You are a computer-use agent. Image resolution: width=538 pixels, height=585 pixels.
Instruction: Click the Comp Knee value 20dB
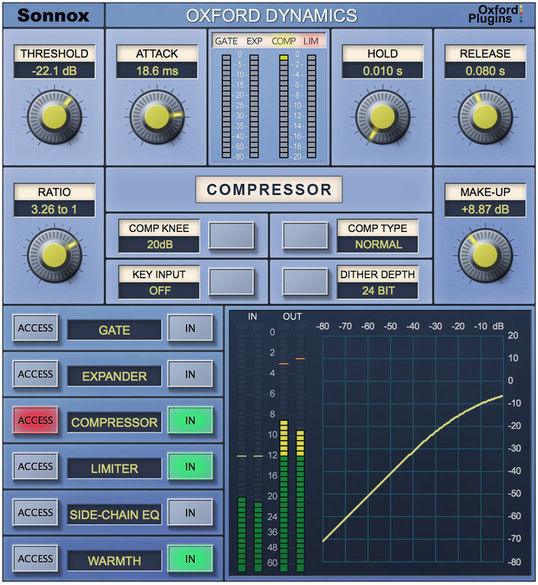pyautogui.click(x=159, y=244)
